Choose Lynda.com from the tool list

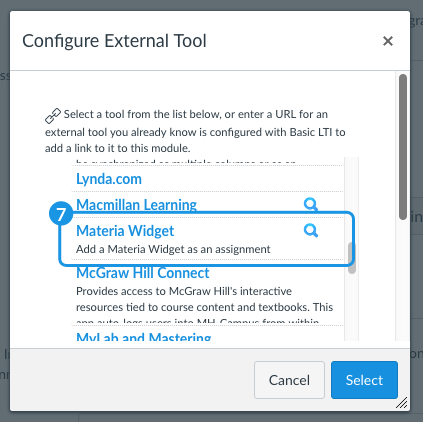tap(109, 179)
